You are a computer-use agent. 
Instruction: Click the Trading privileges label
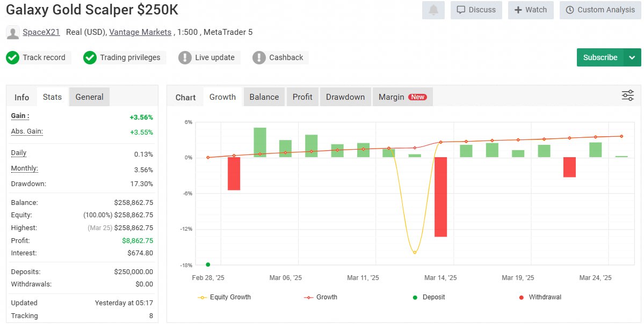tap(130, 57)
